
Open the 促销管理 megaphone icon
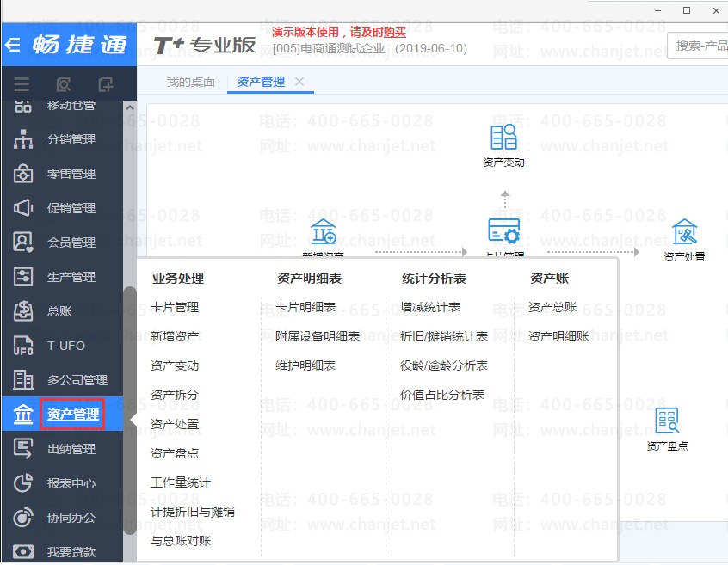point(22,208)
